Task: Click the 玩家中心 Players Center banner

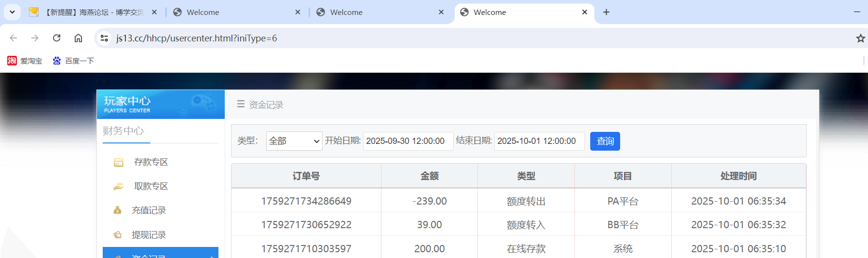Action: 161,104
